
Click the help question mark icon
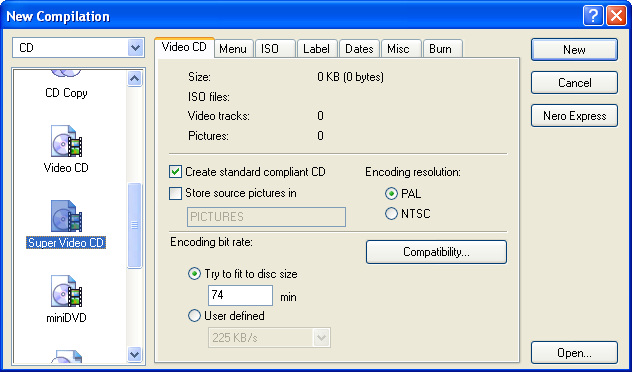pyautogui.click(x=593, y=16)
